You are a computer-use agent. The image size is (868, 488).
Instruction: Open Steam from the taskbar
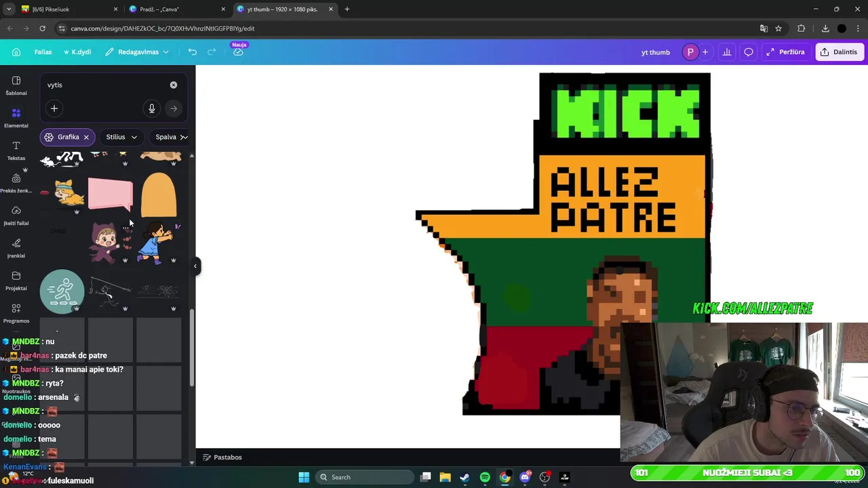tap(465, 477)
